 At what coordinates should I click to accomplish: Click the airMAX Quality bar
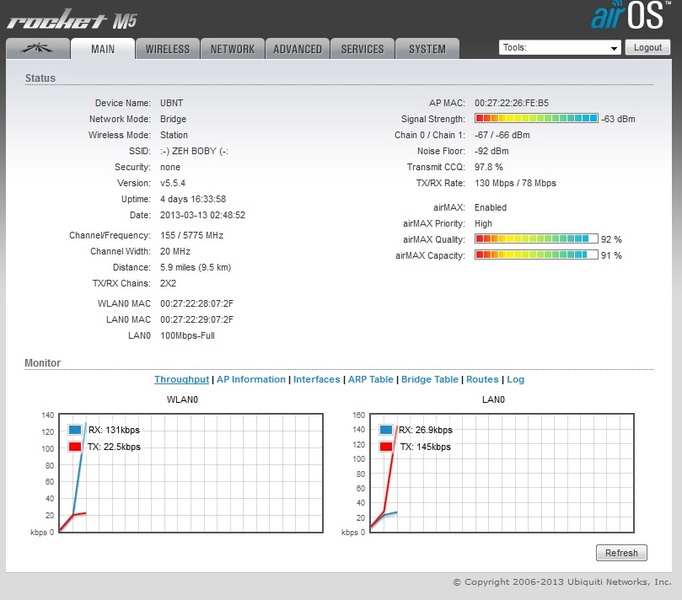(536, 239)
